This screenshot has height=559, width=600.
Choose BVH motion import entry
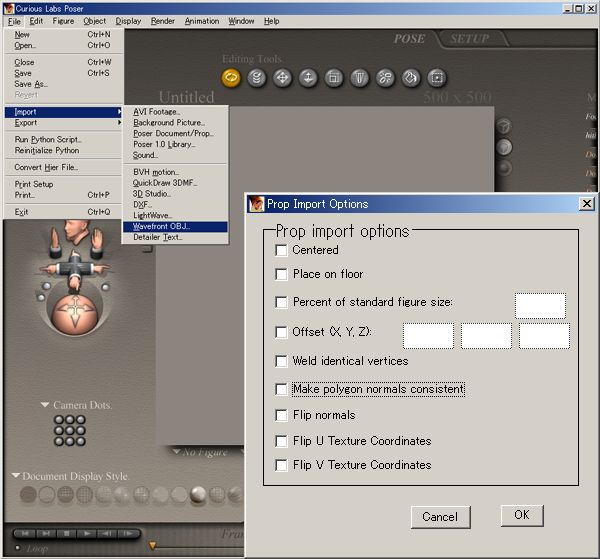(x=175, y=172)
